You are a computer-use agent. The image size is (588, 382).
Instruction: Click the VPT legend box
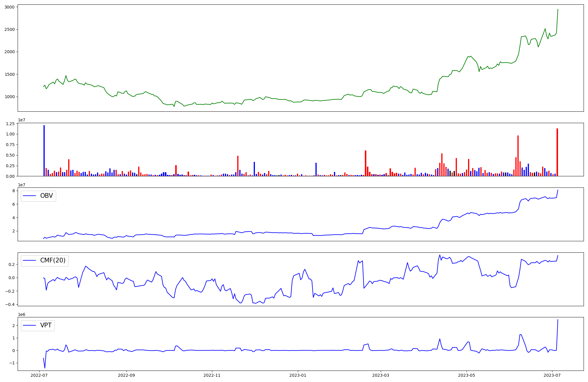click(x=38, y=325)
